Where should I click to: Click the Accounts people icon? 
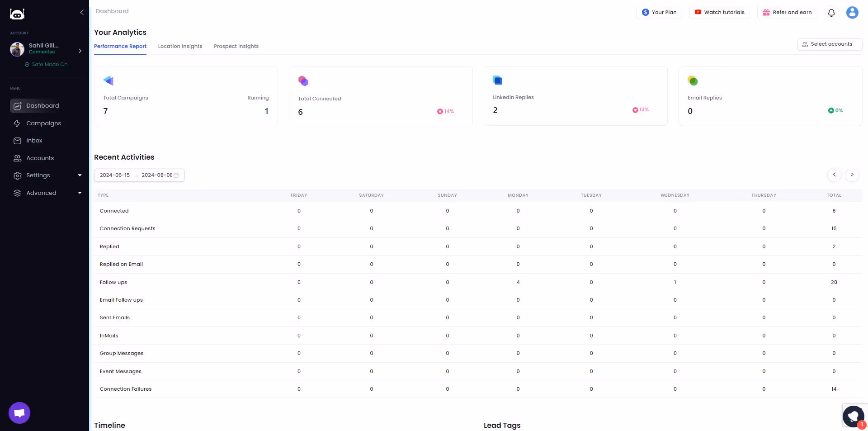pos(17,158)
